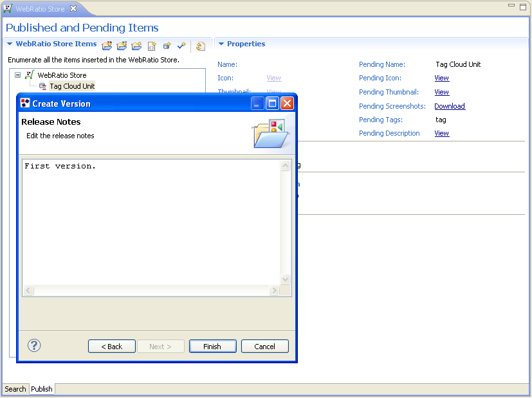
Task: Click the greyed Next button
Action: 160,347
